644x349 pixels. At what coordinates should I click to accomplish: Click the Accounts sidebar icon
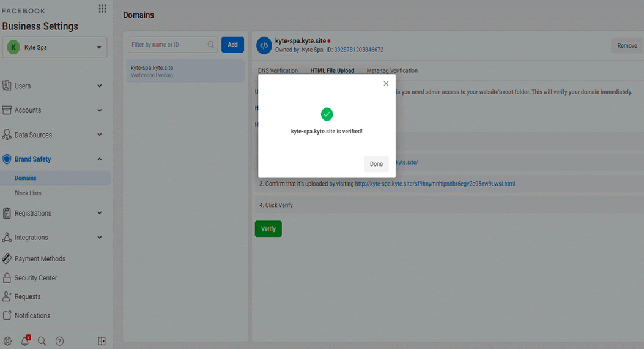[x=7, y=110]
